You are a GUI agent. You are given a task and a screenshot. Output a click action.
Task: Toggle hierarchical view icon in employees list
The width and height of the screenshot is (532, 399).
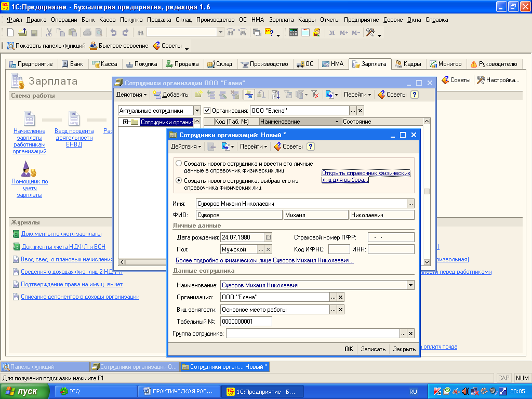249,95
